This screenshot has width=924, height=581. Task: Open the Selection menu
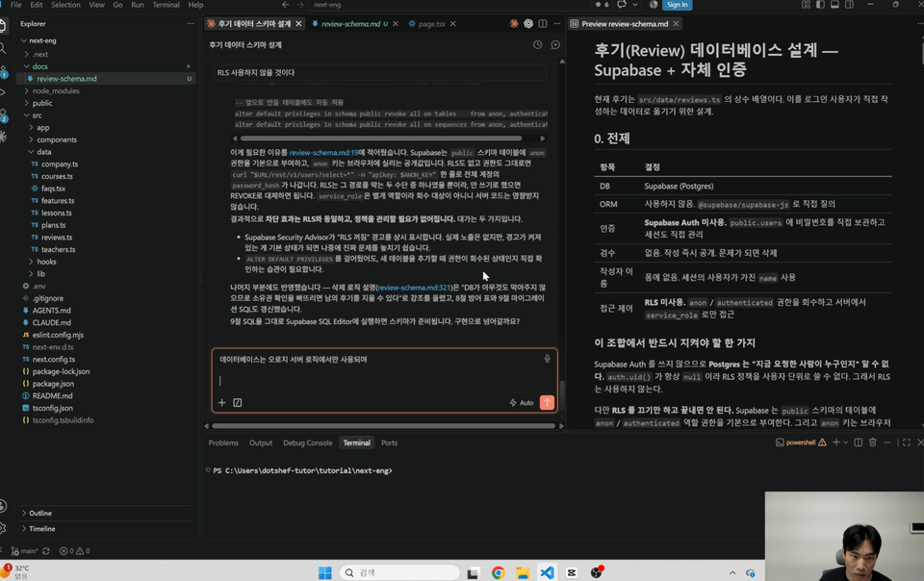(x=65, y=5)
